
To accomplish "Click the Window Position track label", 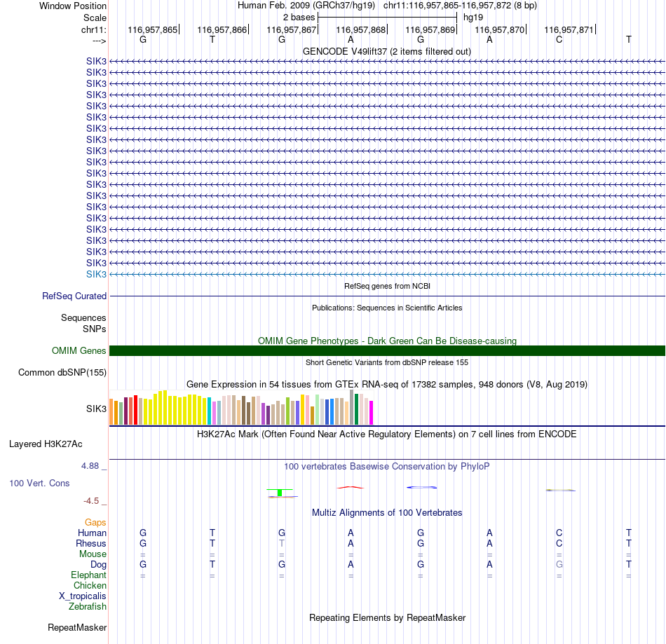I will pyautogui.click(x=73, y=6).
